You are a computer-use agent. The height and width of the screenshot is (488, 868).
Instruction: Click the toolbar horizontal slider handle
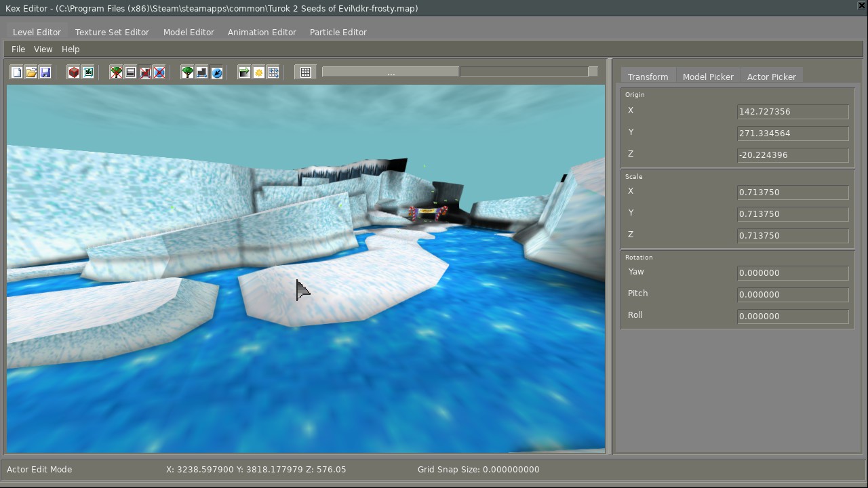(x=391, y=72)
